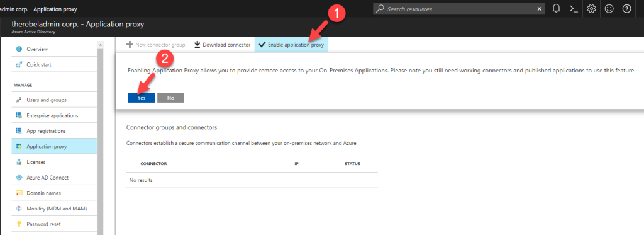This screenshot has width=644, height=235.
Task: Select App registrations in sidebar
Action: (54, 131)
